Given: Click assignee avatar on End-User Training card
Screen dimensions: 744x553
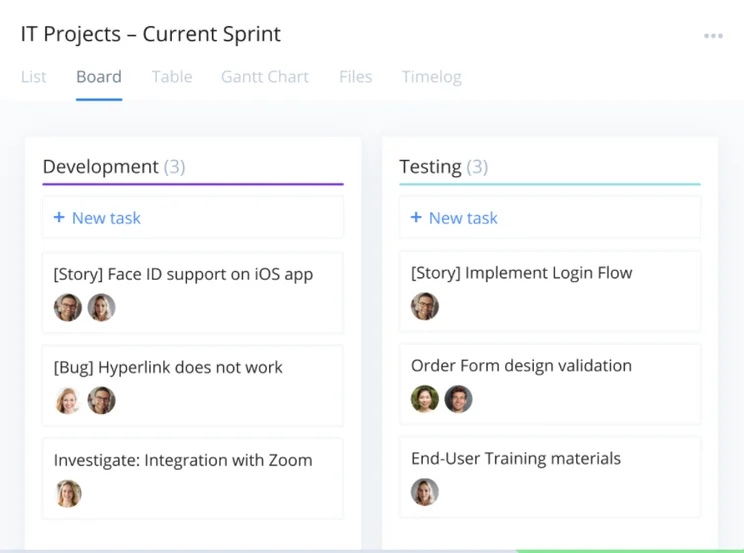Looking at the screenshot, I should coord(425,492).
